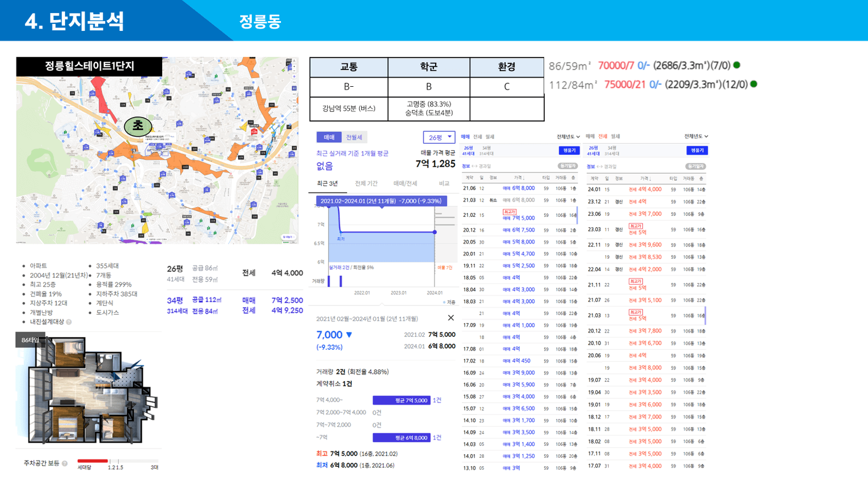Viewport: 868px width, 488px height.
Task: Open 전체년도 dropdown in the 전세 list
Action: point(696,136)
